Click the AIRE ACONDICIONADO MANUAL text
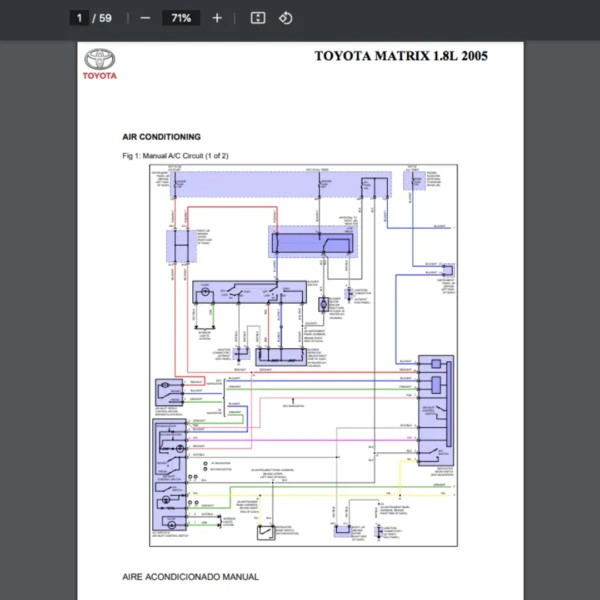The height and width of the screenshot is (600, 600). tap(191, 577)
